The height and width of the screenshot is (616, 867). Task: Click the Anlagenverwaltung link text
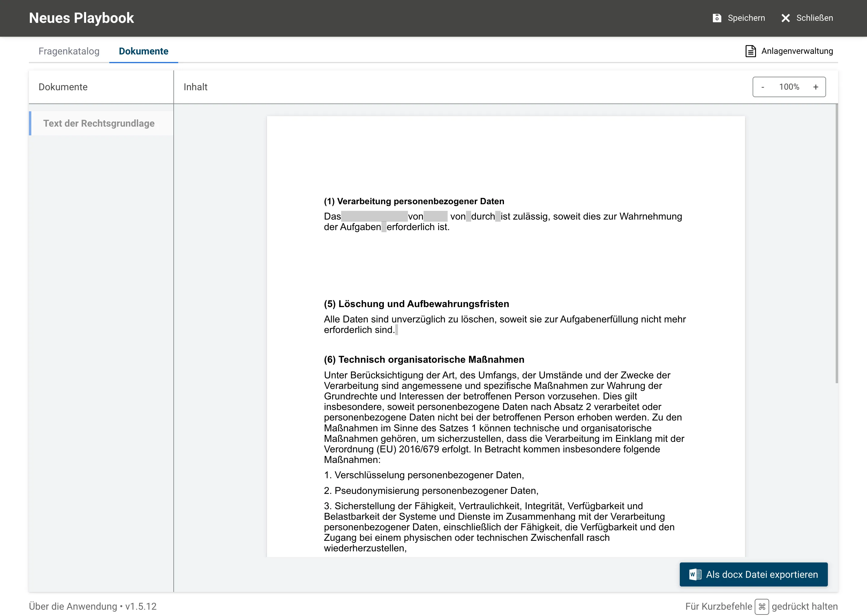(797, 51)
